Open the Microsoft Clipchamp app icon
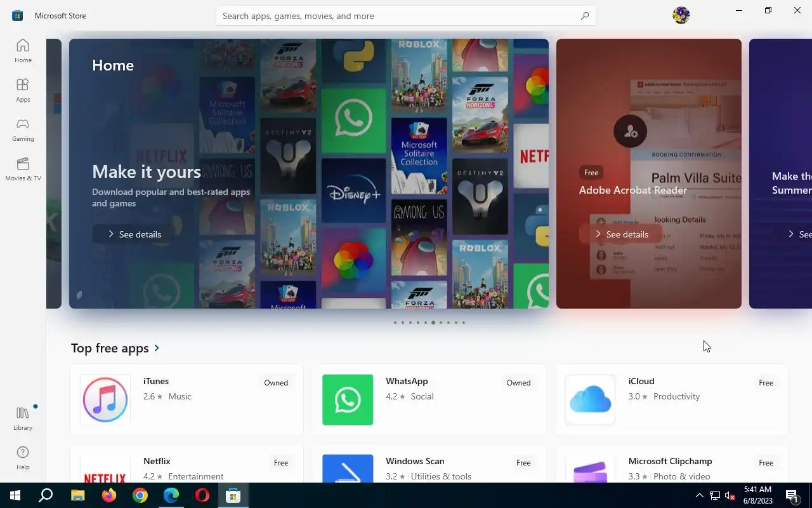812x508 pixels. click(x=591, y=469)
